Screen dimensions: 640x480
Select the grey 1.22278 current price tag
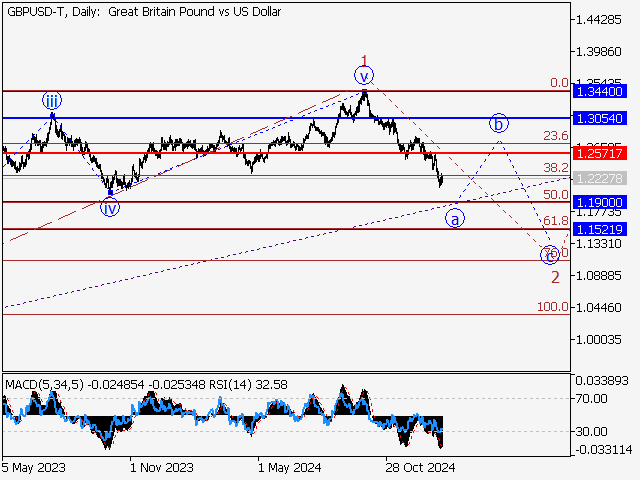pyautogui.click(x=600, y=177)
